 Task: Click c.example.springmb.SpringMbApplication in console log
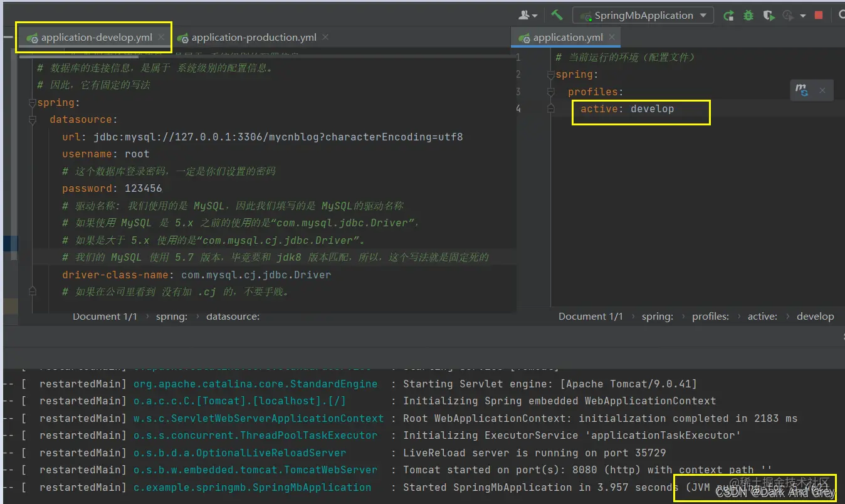coord(252,487)
